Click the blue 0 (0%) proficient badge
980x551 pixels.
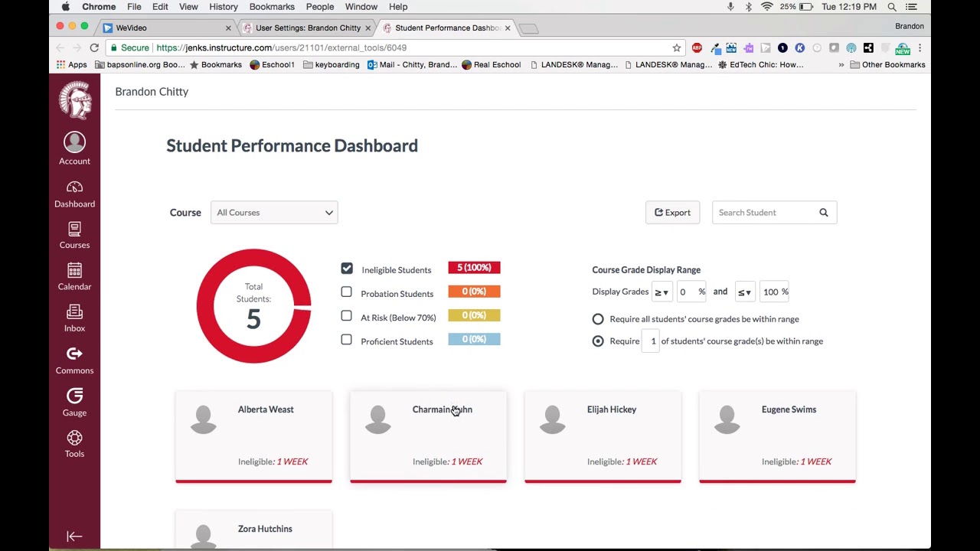474,339
